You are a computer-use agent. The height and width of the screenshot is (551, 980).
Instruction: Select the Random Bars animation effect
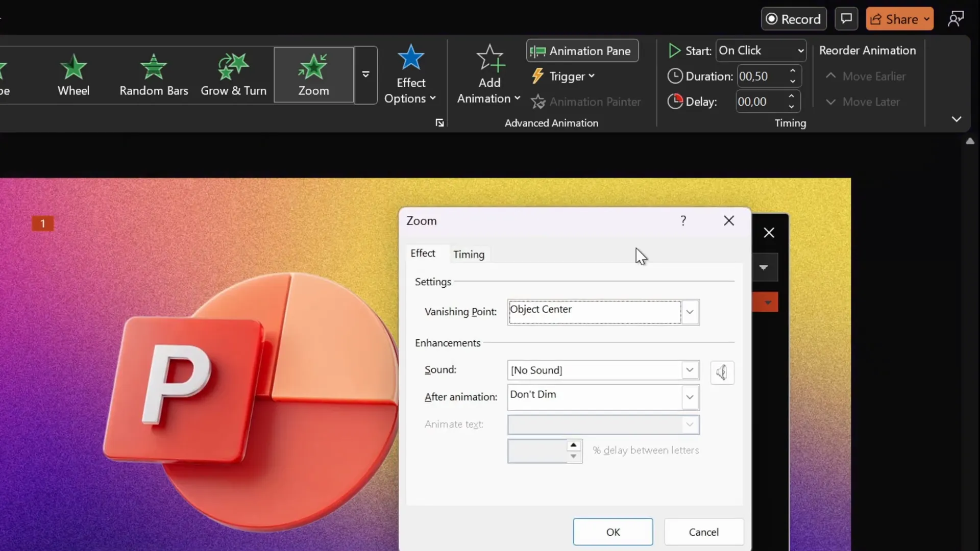point(154,76)
